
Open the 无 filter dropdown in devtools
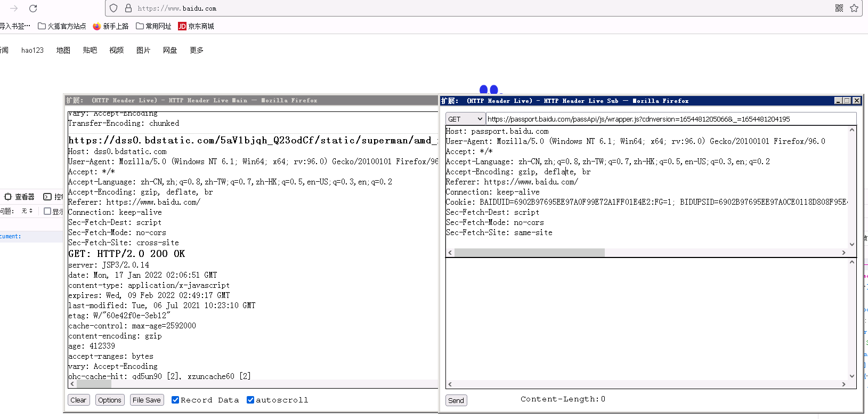click(x=27, y=211)
